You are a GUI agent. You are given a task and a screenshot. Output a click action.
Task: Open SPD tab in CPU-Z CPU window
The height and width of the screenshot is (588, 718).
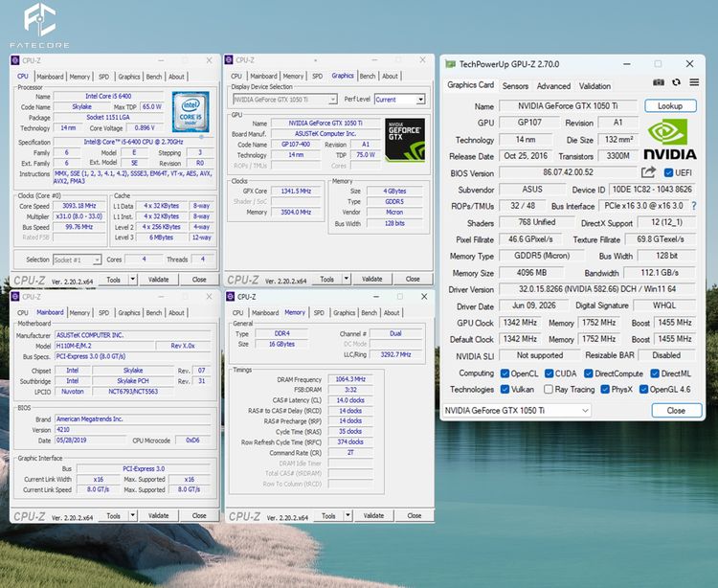click(x=104, y=77)
